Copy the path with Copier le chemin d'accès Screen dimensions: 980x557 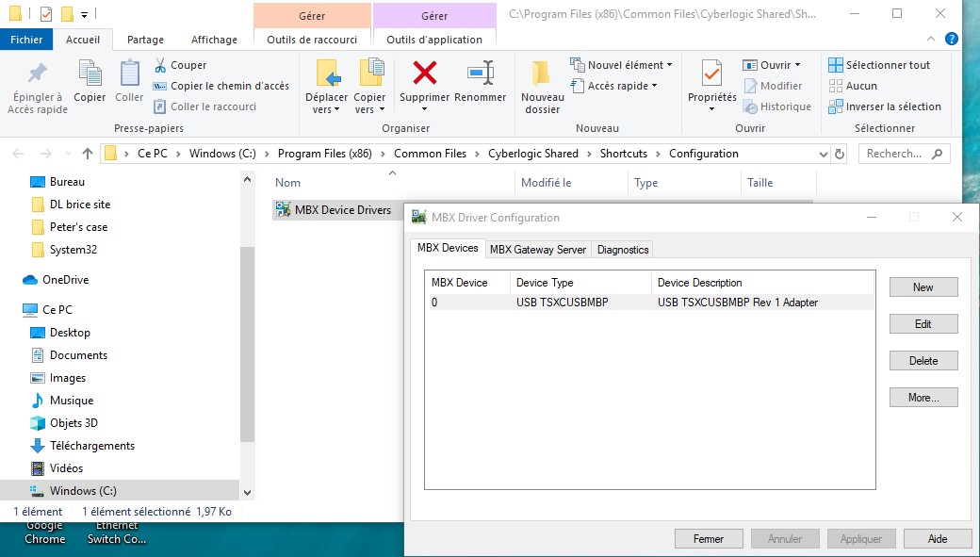coord(221,86)
